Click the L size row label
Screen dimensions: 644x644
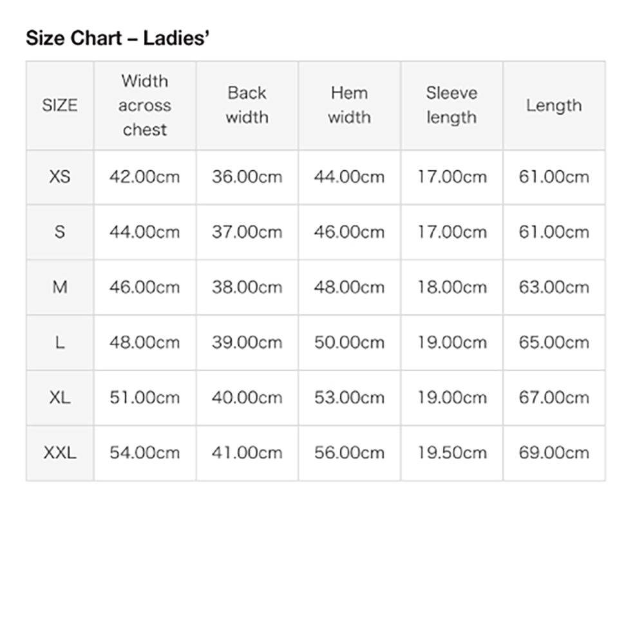60,343
